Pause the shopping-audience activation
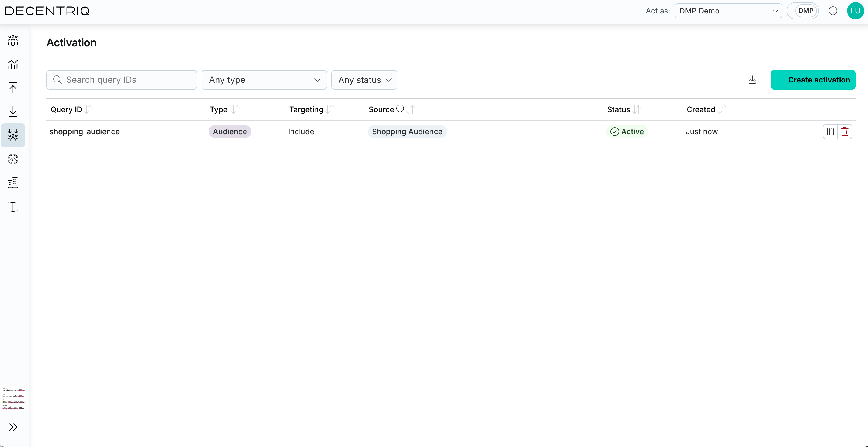The height and width of the screenshot is (447, 868). click(830, 132)
